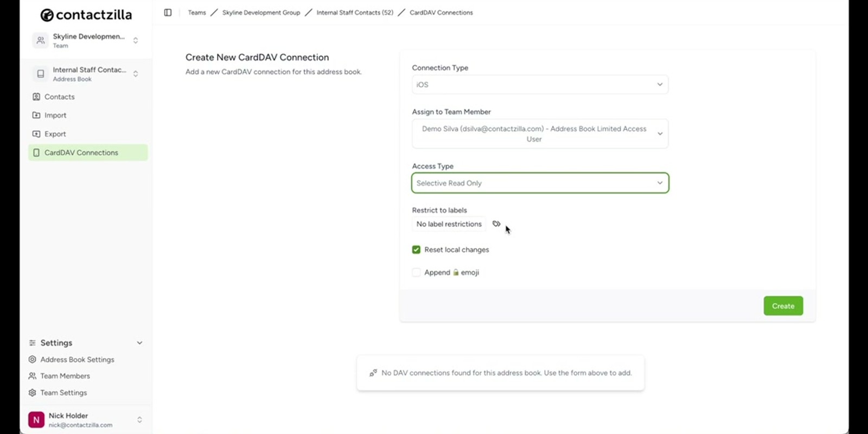
Task: Click the Skyline Development team avatar icon
Action: [x=41, y=40]
